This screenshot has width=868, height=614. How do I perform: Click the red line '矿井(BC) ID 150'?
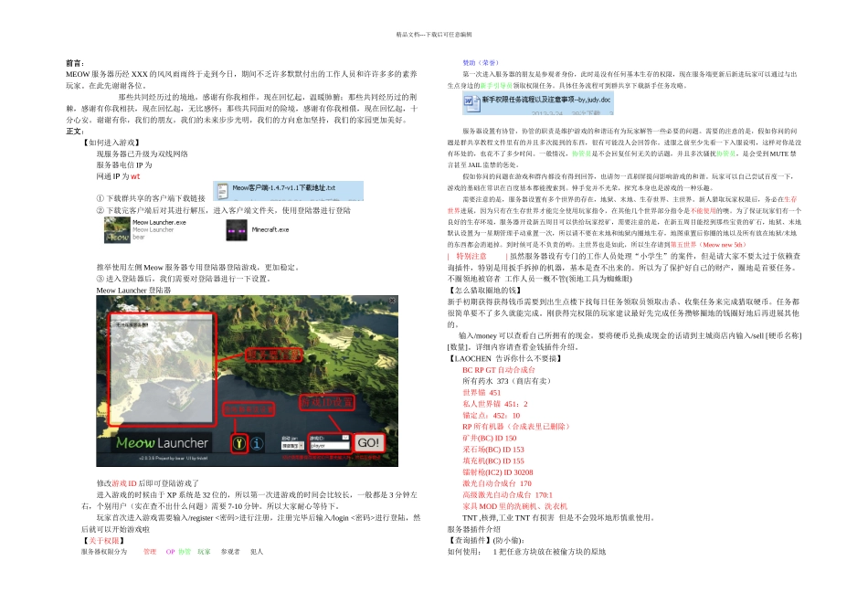[490, 438]
